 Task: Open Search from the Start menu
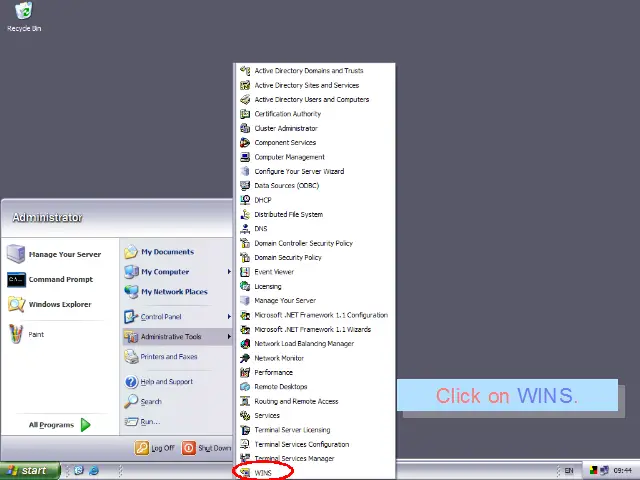pyautogui.click(x=177, y=402)
